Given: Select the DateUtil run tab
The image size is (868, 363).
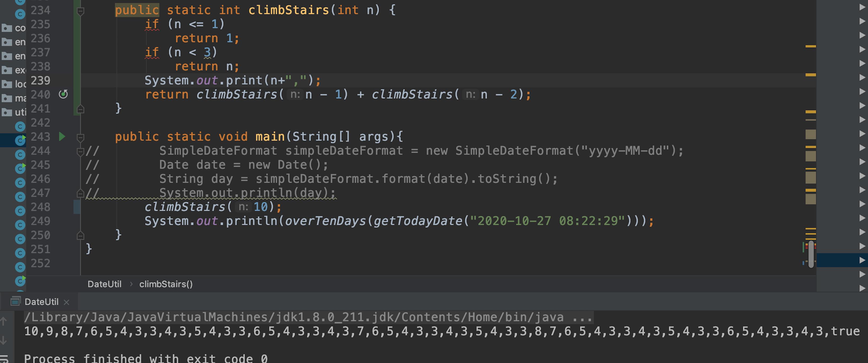Looking at the screenshot, I should pos(41,302).
